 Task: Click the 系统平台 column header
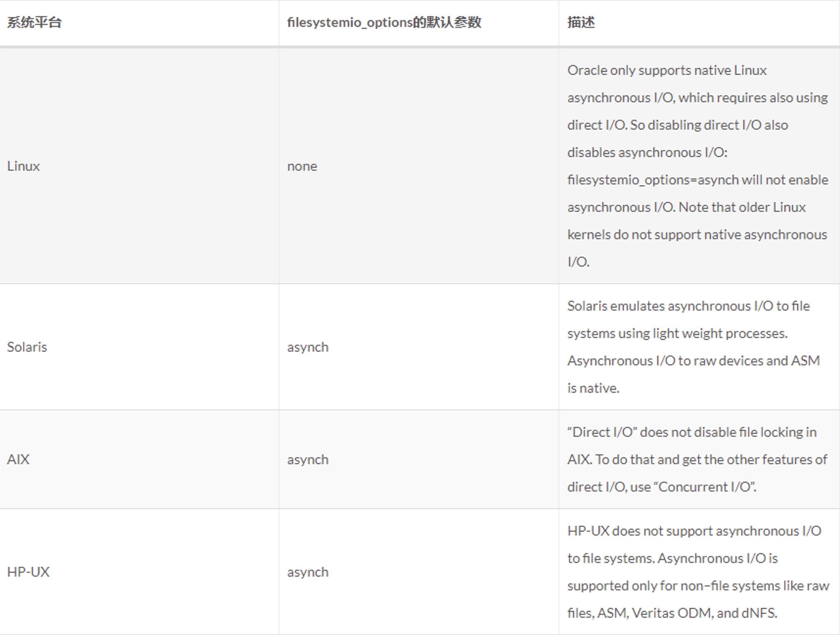tap(34, 22)
